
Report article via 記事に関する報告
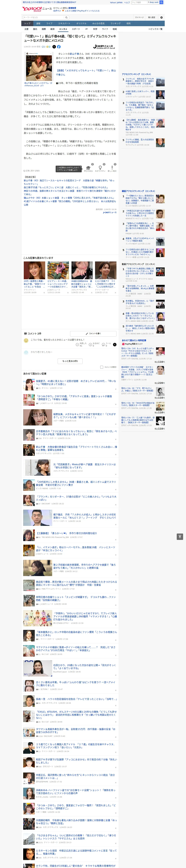pos(32,171)
